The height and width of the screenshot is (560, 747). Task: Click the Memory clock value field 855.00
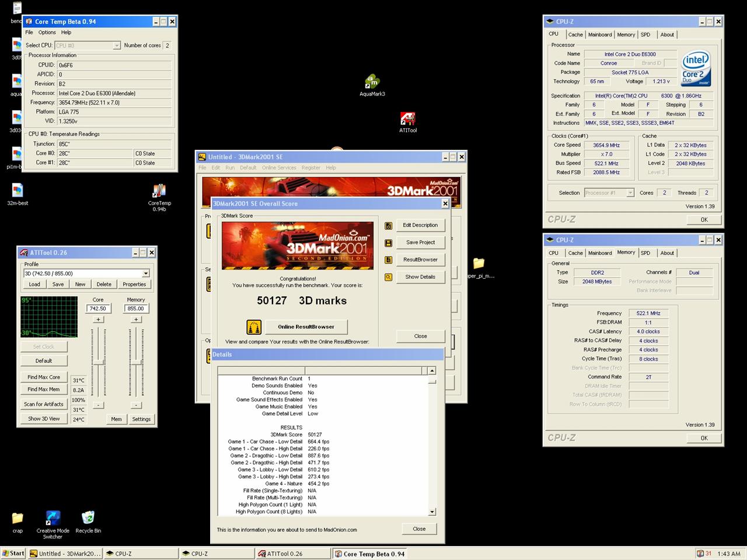(x=136, y=309)
